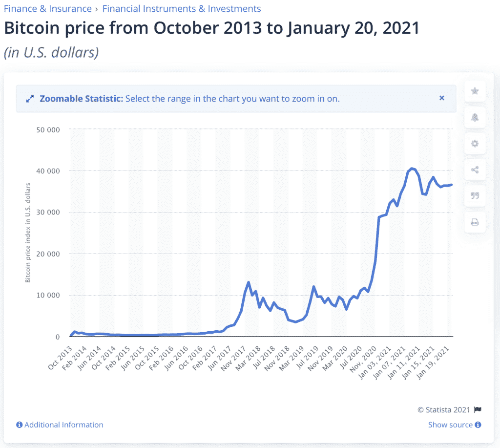Click the highest peak of the price line

[411, 168]
